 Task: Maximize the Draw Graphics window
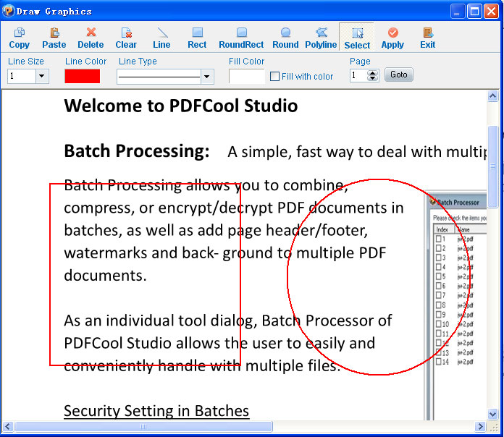pyautogui.click(x=474, y=12)
